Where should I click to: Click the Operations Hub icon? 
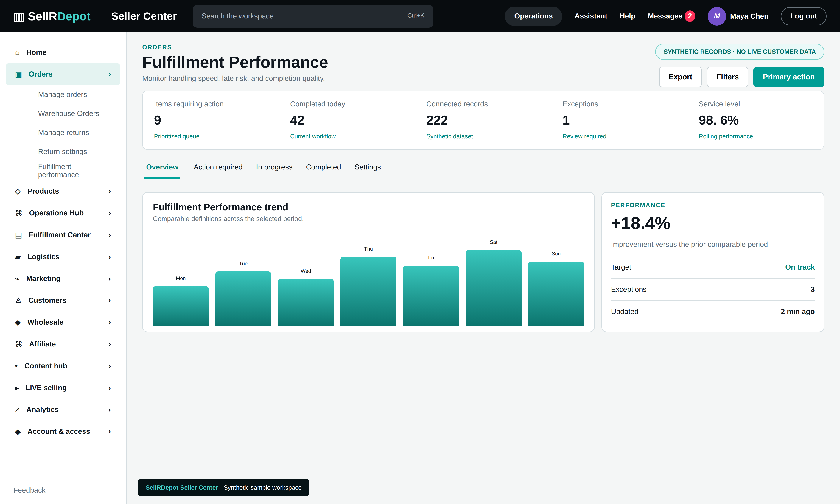tap(19, 213)
